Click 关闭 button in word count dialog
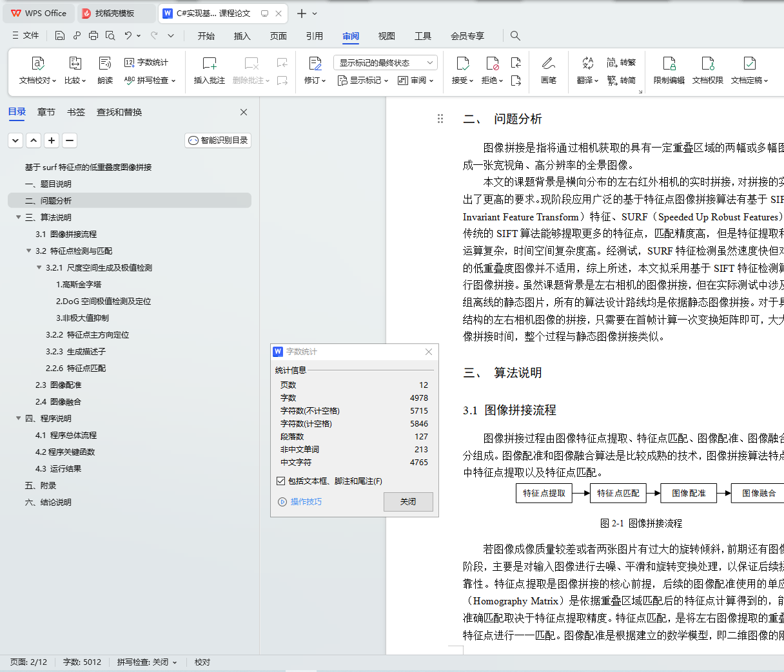The height and width of the screenshot is (672, 784). pyautogui.click(x=408, y=502)
